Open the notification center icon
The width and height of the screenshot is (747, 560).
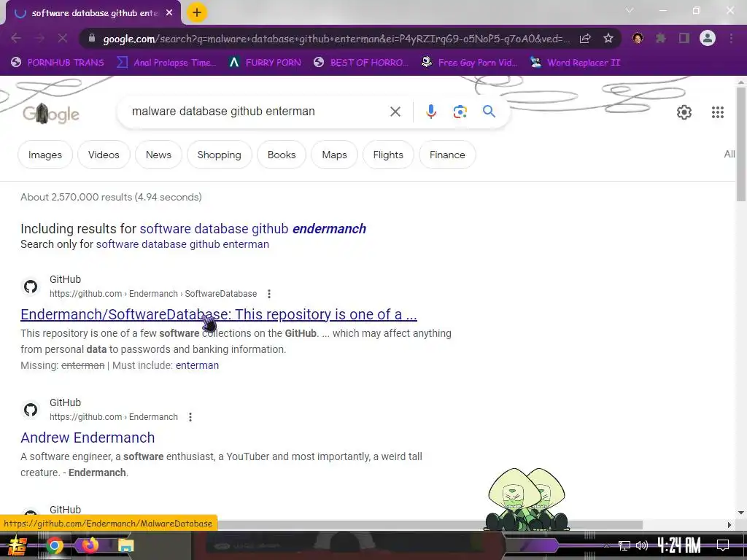[723, 545]
